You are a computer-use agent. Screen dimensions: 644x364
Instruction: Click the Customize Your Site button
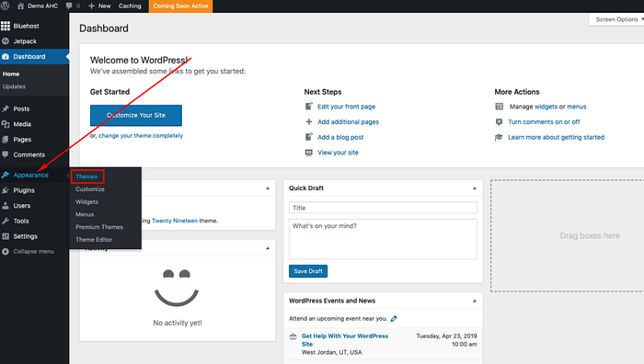point(136,115)
